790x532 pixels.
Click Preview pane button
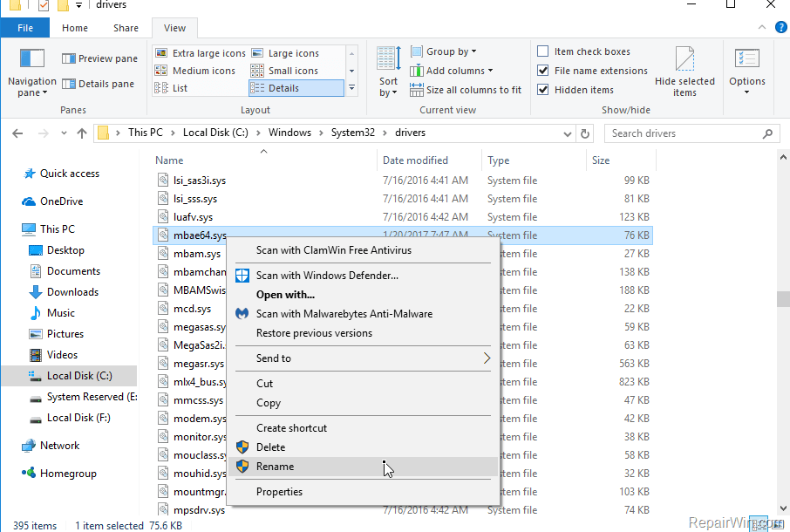coord(99,58)
